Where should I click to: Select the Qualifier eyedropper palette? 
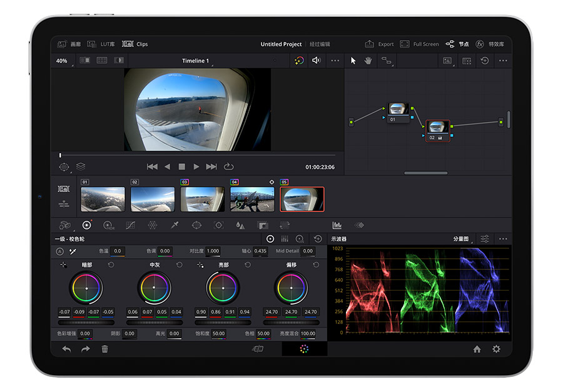175,225
